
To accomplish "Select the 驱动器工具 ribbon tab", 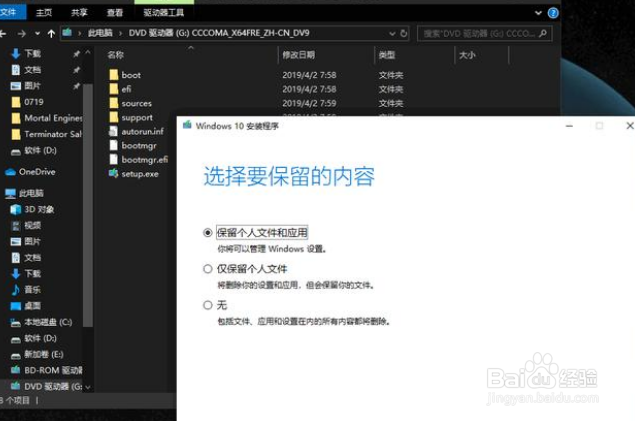I will [x=164, y=13].
